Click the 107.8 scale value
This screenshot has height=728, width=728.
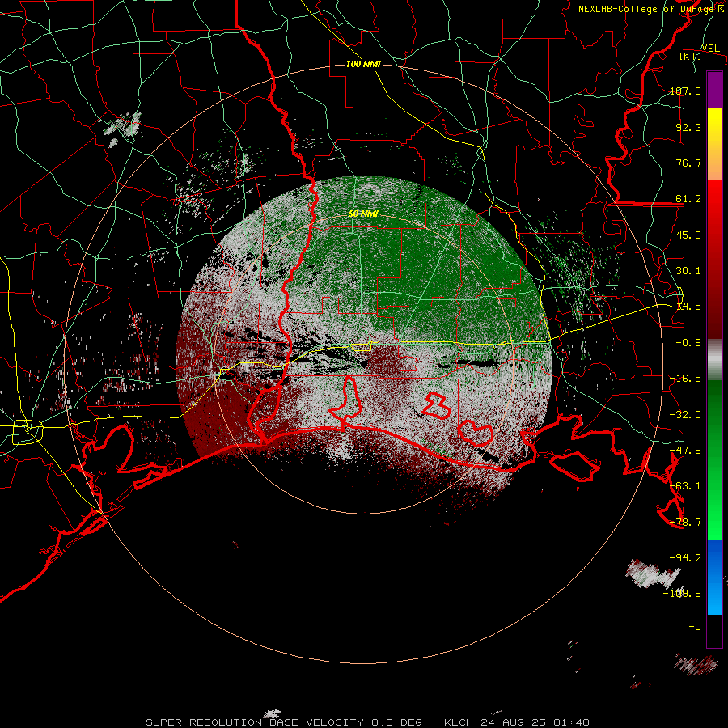[x=685, y=91]
